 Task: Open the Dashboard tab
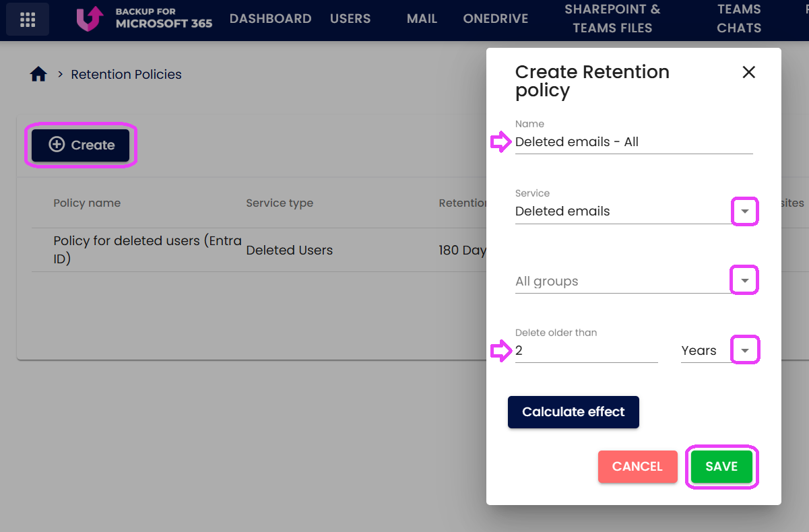click(x=270, y=19)
